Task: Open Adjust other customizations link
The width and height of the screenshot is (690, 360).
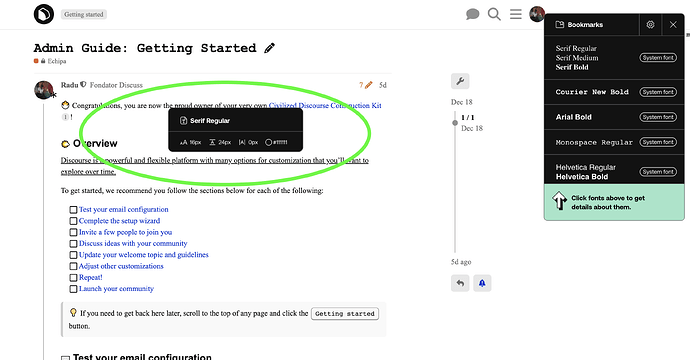Action: coord(121,266)
